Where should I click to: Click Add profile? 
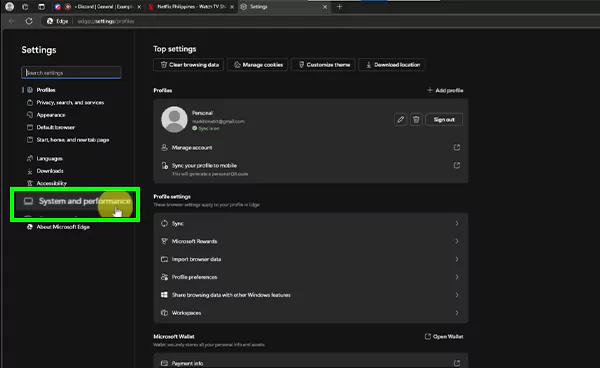click(445, 90)
